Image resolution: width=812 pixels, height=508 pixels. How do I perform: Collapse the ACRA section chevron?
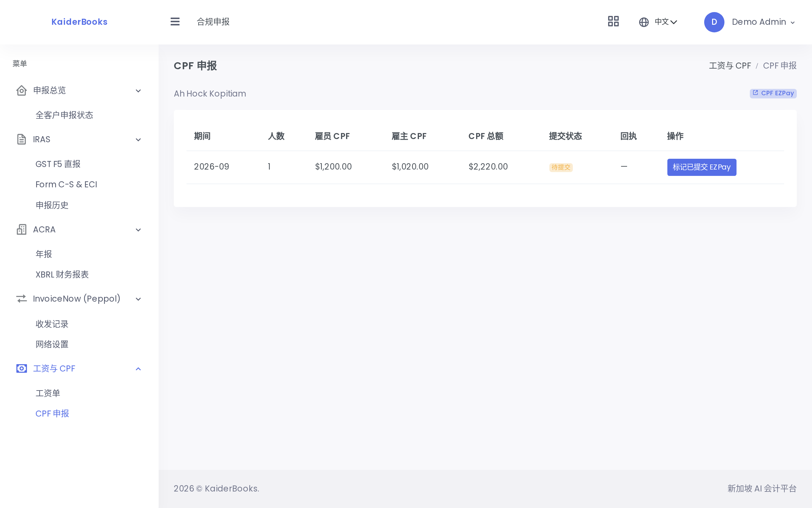point(138,230)
